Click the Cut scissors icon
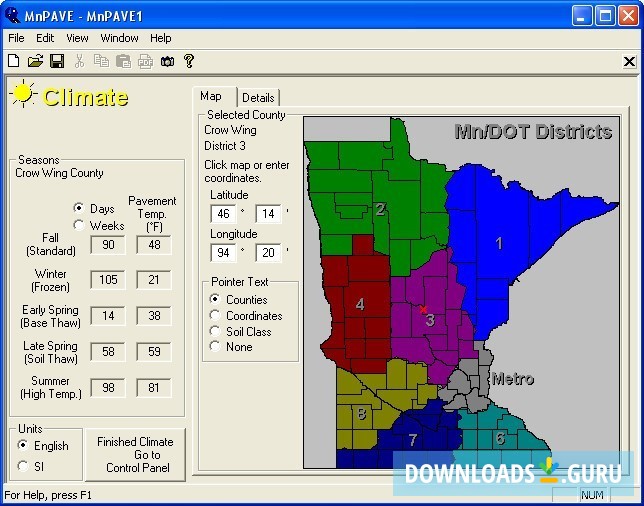 79,61
